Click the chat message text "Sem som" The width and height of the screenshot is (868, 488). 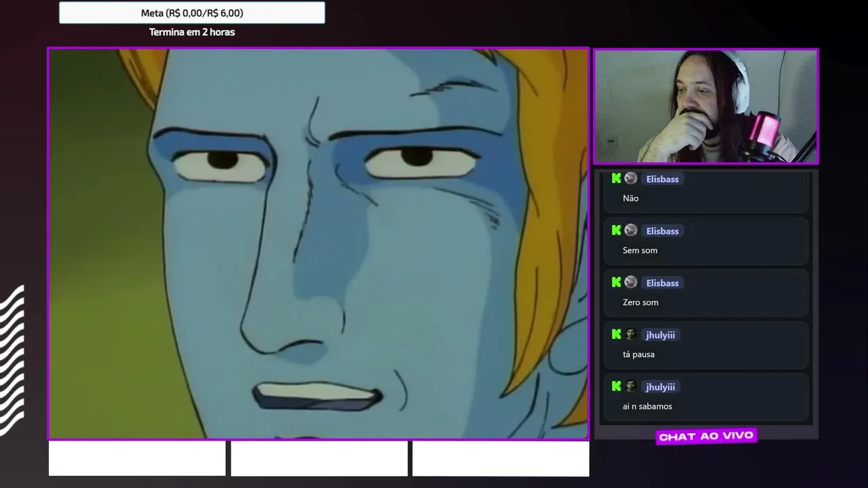(x=640, y=250)
